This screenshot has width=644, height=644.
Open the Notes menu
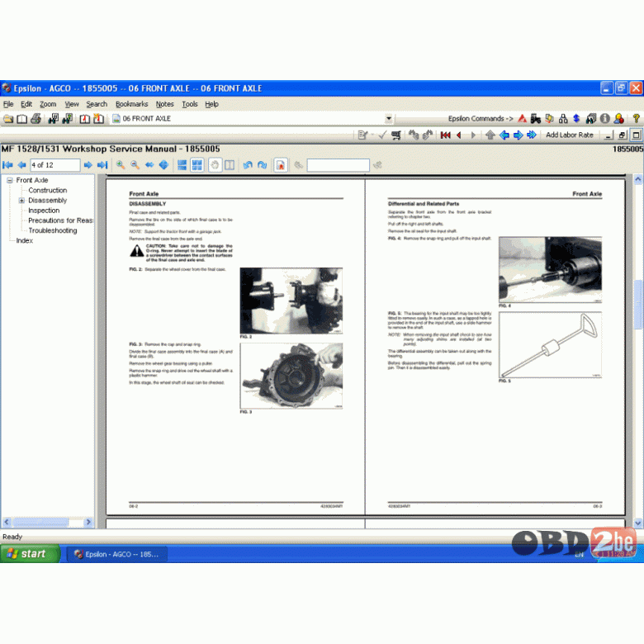[x=164, y=104]
